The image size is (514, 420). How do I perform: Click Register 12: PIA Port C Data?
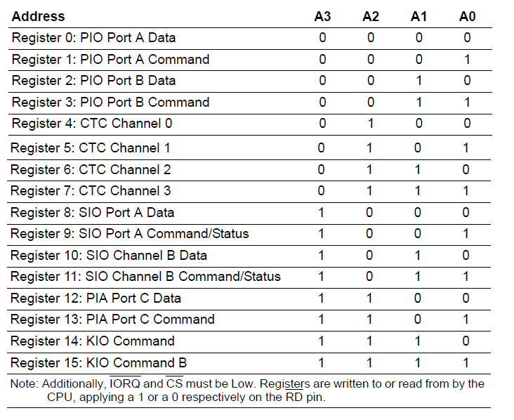(x=95, y=298)
